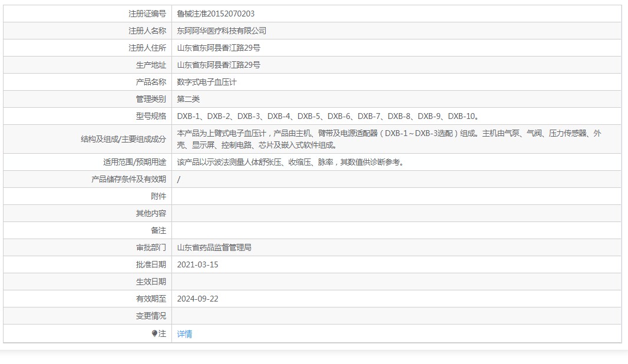
Task: Click the 产品名称 label
Action: 151,82
